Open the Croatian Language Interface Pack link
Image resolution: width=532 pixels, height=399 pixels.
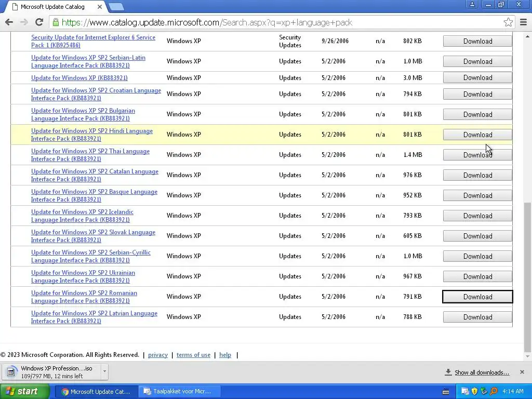pyautogui.click(x=96, y=95)
